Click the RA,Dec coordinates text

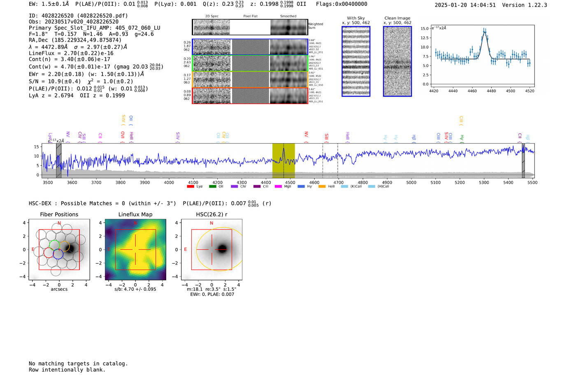pos(75,40)
